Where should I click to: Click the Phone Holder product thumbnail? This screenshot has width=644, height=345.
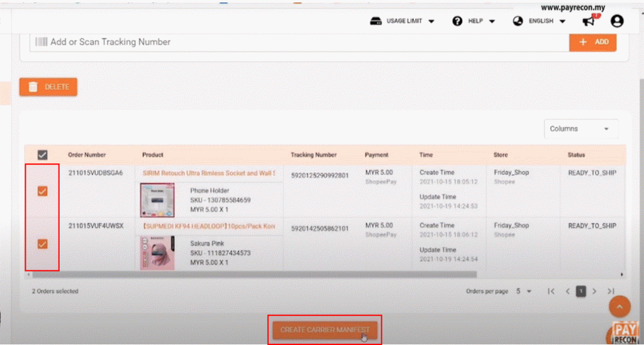click(157, 200)
